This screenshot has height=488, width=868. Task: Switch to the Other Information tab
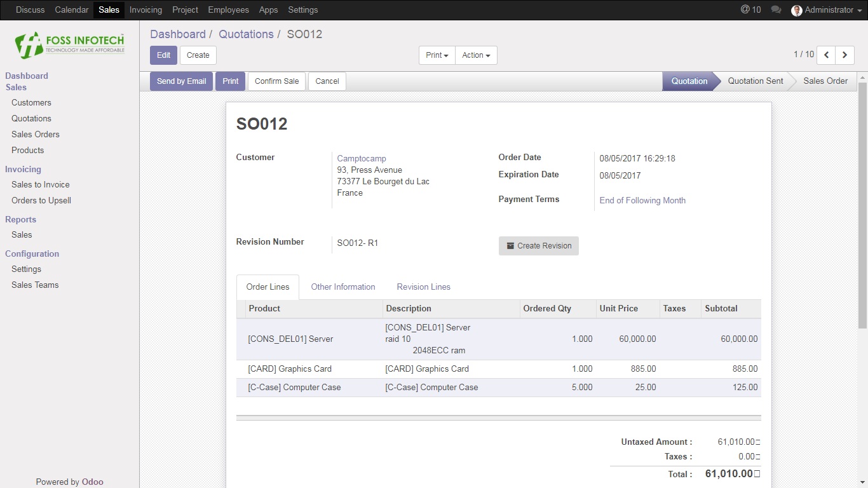tap(343, 287)
